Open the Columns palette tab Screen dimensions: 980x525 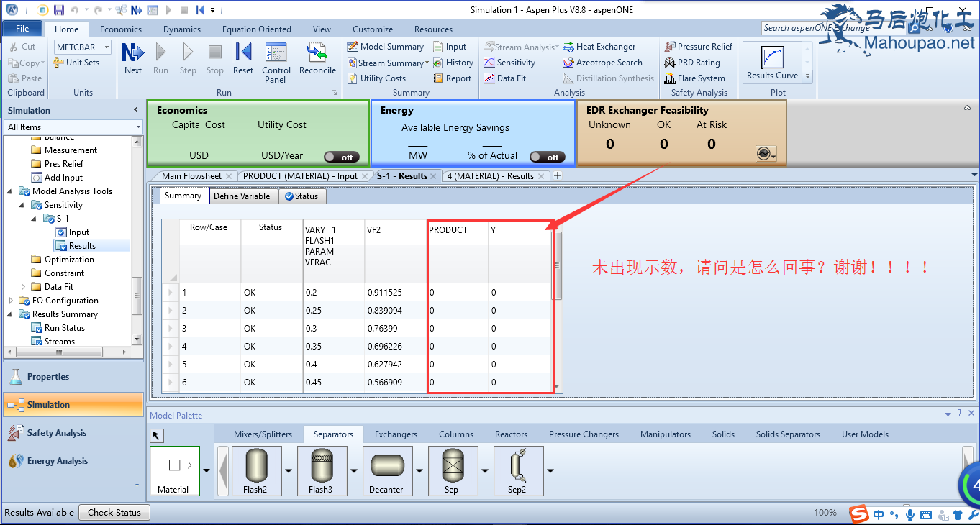click(x=456, y=434)
